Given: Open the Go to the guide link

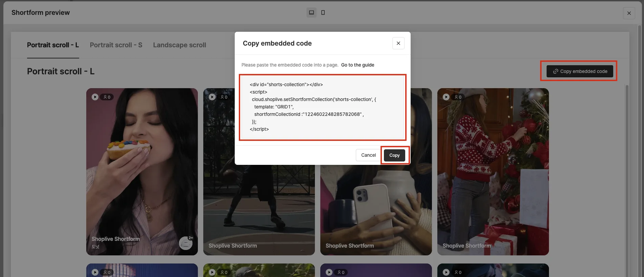Looking at the screenshot, I should (x=358, y=65).
